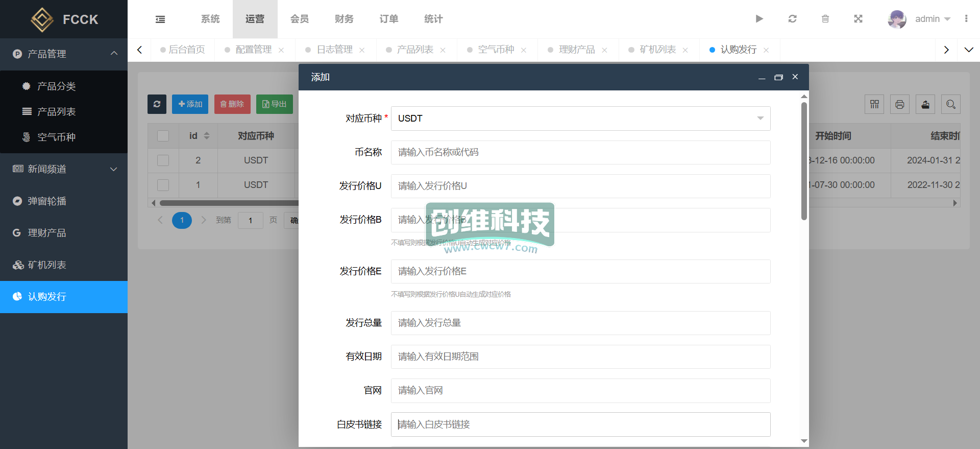Click the play icon in top header

click(x=759, y=19)
